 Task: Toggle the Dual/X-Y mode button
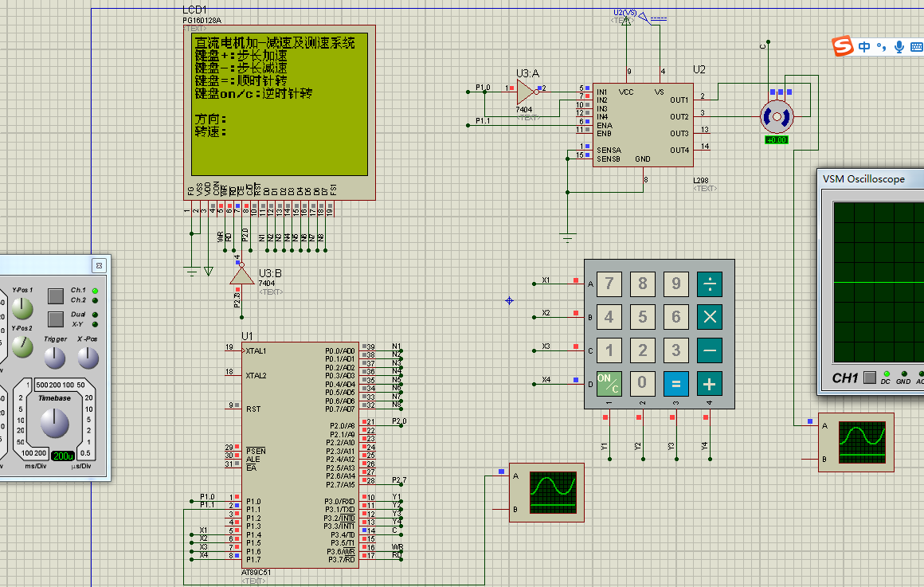click(56, 319)
